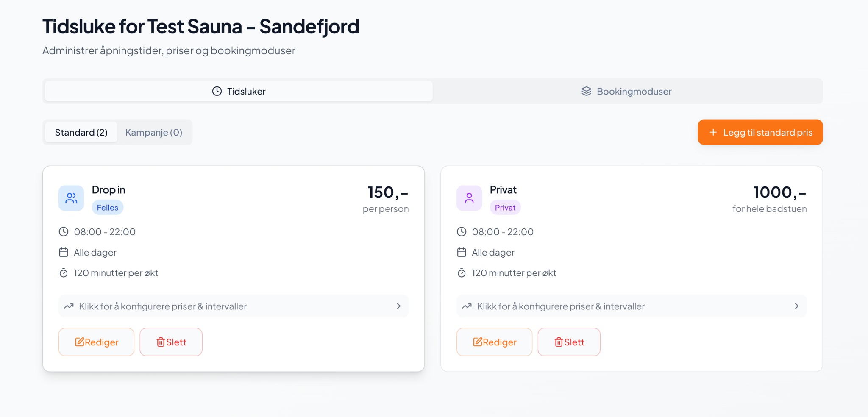868x417 pixels.
Task: Click the trend arrow icon on Drop in's configuration row
Action: point(69,306)
